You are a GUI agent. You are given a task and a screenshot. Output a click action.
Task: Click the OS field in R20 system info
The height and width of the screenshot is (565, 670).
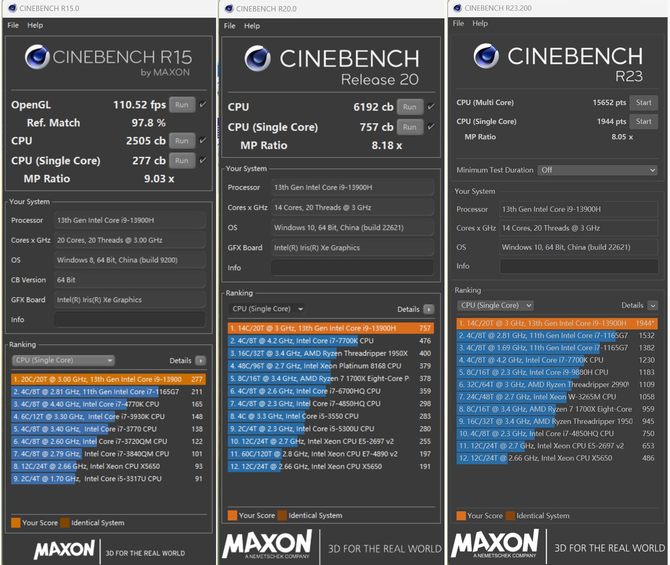(x=353, y=228)
